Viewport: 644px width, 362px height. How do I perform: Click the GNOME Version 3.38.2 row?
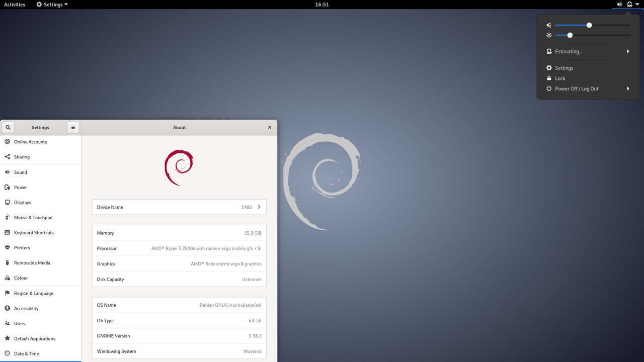click(179, 336)
